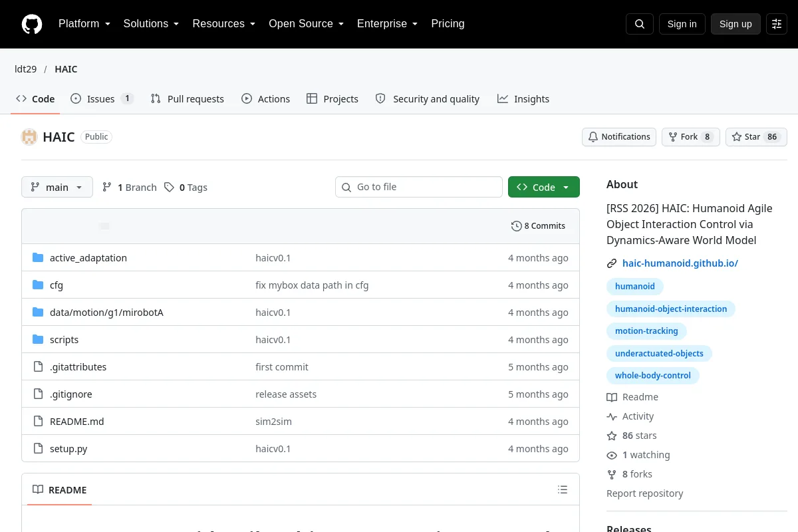Image resolution: width=798 pixels, height=532 pixels.
Task: Click the .gitattributes file icon
Action: [x=38, y=367]
